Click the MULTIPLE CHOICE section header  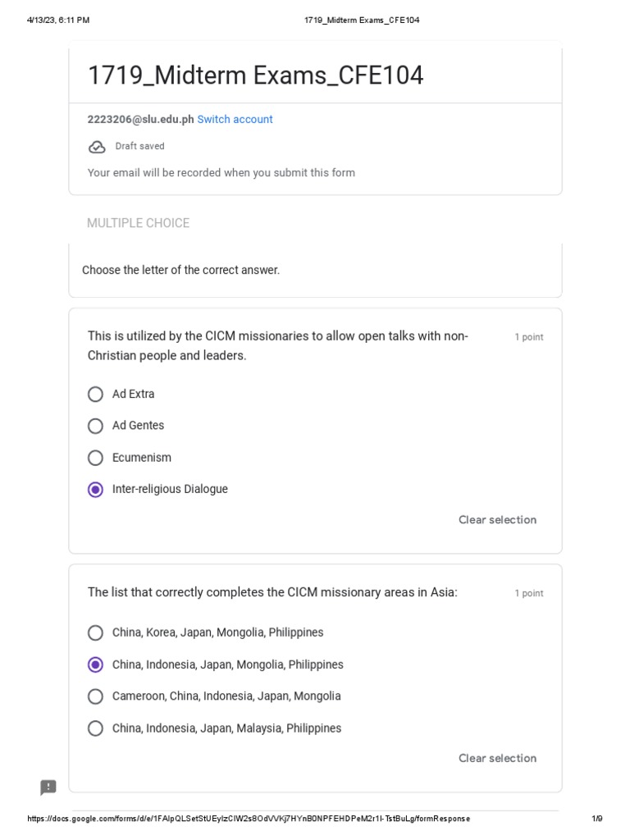[138, 223]
